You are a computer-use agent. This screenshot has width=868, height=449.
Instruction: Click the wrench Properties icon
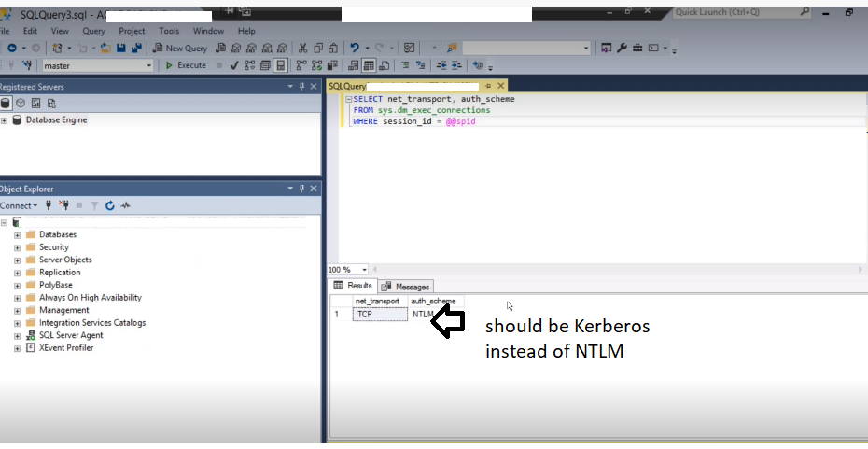[622, 49]
